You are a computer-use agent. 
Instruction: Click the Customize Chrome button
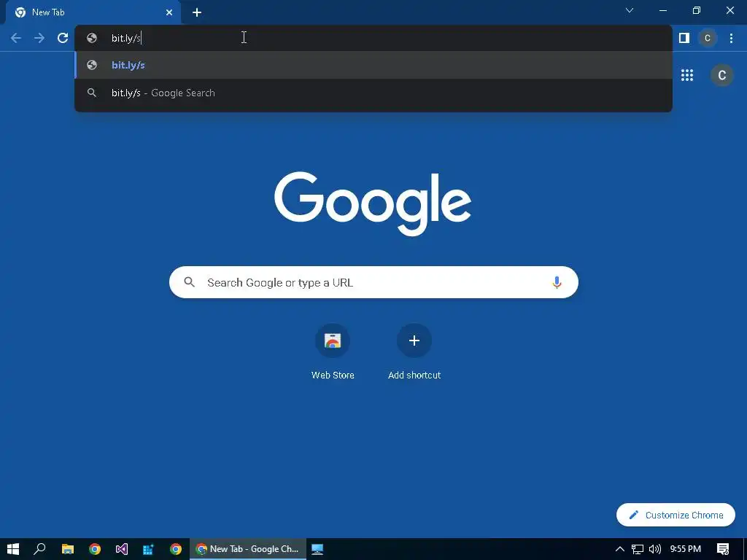(x=676, y=515)
